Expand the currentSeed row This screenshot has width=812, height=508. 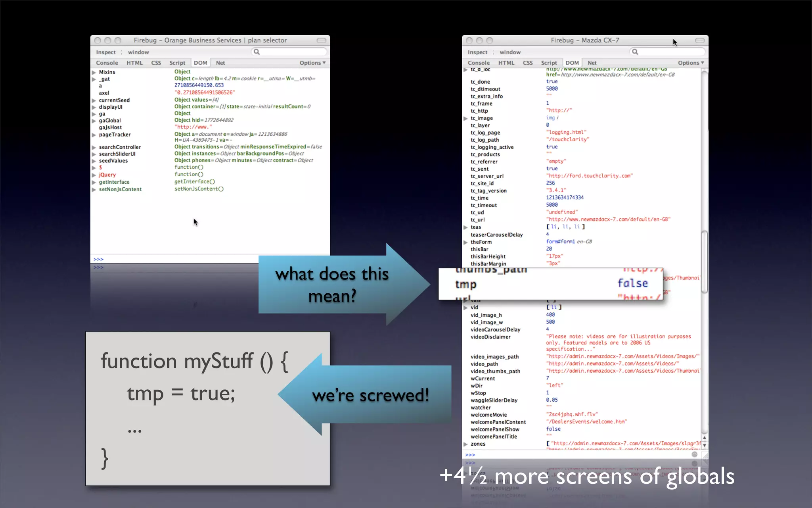tap(94, 100)
